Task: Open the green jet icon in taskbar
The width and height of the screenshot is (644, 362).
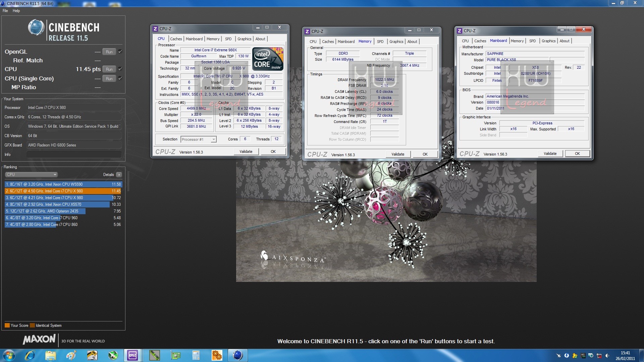Action: (113, 355)
